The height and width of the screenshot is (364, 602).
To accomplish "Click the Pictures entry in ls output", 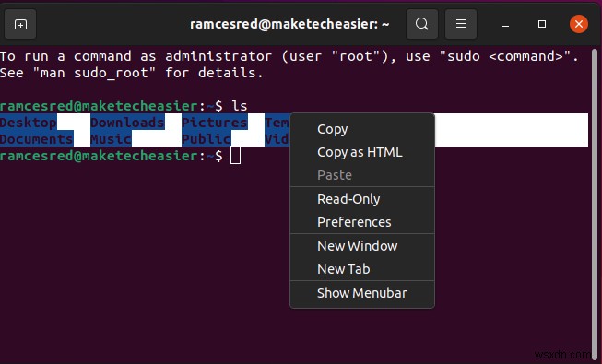I will 214,123.
